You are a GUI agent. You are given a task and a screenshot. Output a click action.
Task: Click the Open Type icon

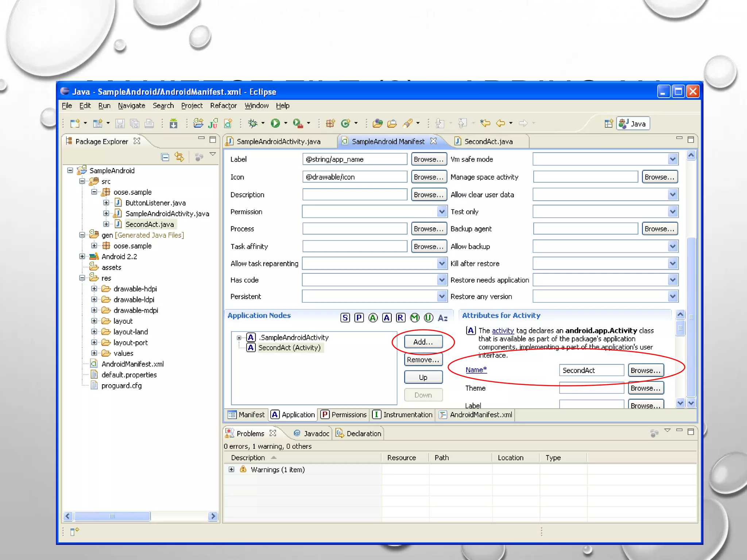(x=378, y=124)
